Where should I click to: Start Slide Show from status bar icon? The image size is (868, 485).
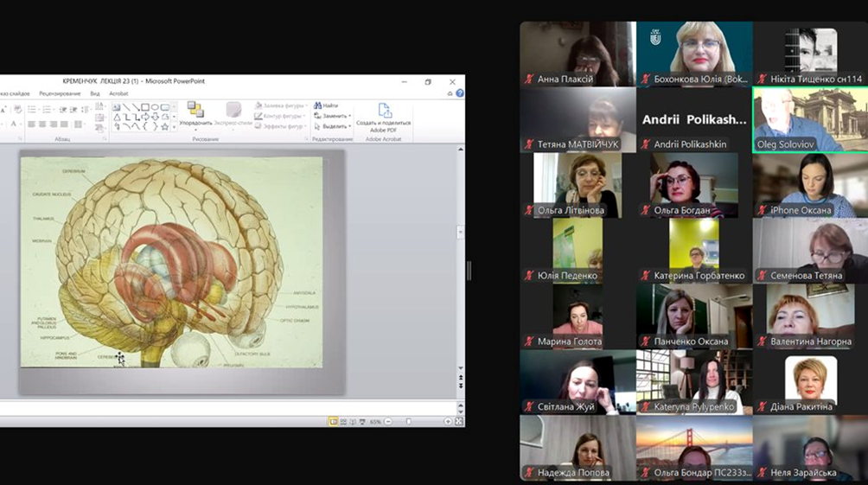[x=363, y=421]
